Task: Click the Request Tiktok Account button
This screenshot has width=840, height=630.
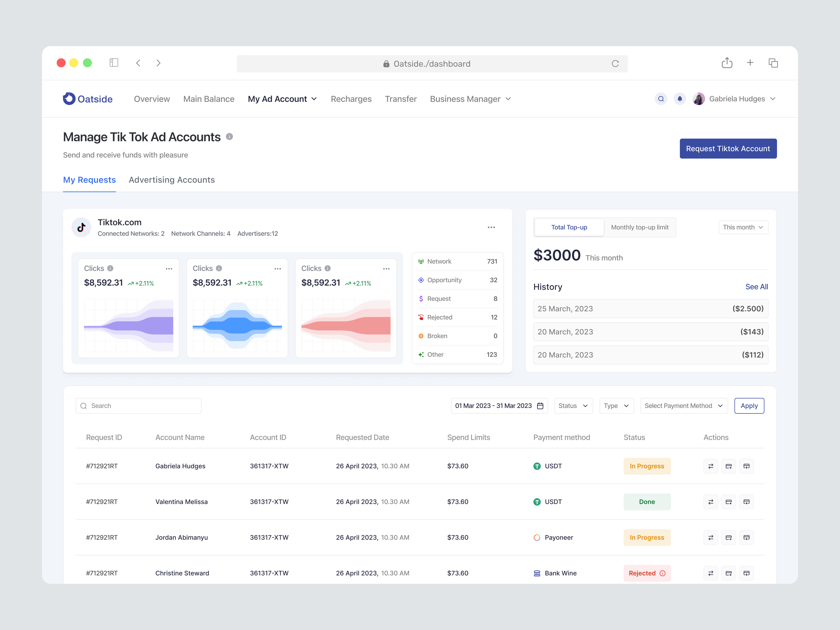Action: click(x=728, y=148)
